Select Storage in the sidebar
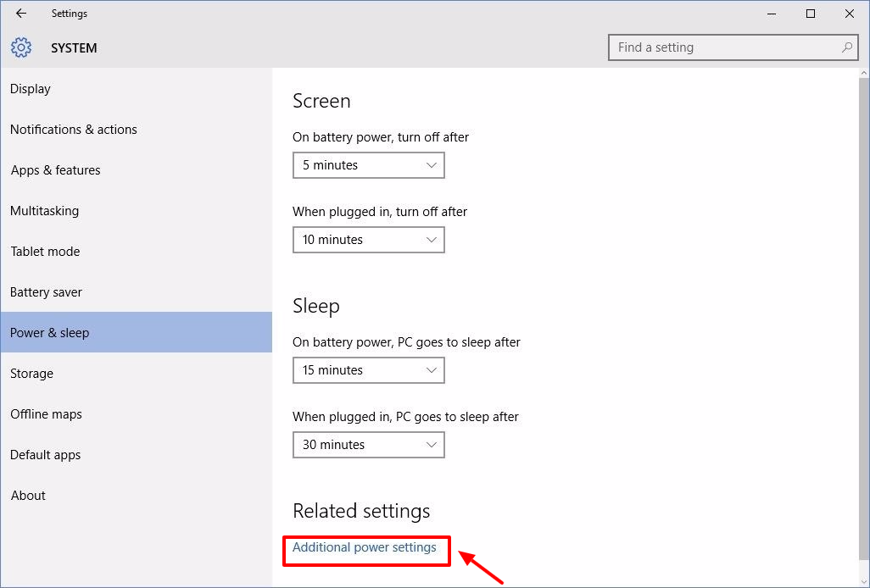The width and height of the screenshot is (870, 588). point(31,374)
